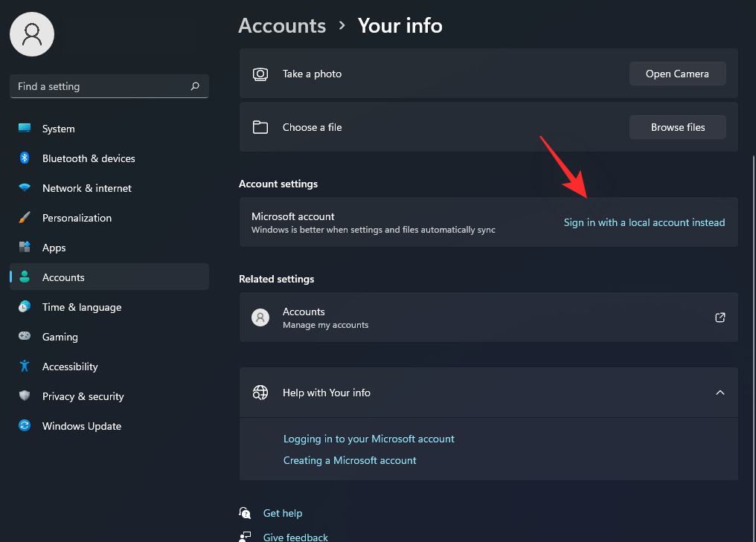Select Time & language in sidebar

81,307
